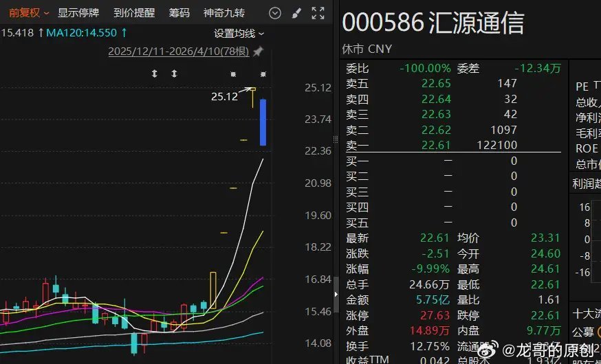Click 卖五 price 22.65
Screen dimensions: 601x364
click(436, 83)
